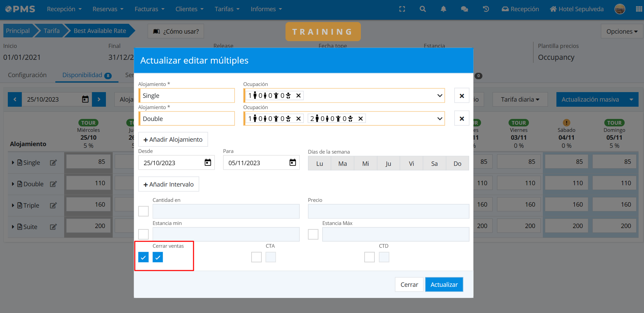This screenshot has height=313, width=644.
Task: Open the search magnifier icon
Action: (423, 9)
